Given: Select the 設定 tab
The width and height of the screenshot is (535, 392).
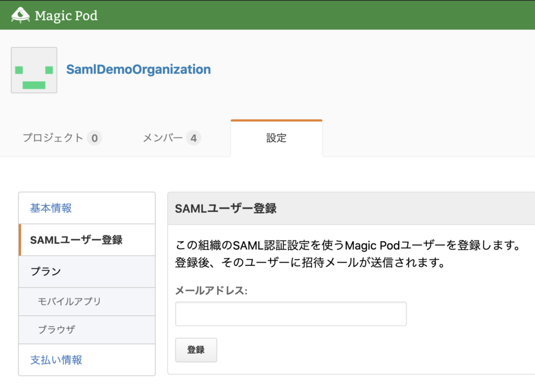Looking at the screenshot, I should tap(276, 138).
